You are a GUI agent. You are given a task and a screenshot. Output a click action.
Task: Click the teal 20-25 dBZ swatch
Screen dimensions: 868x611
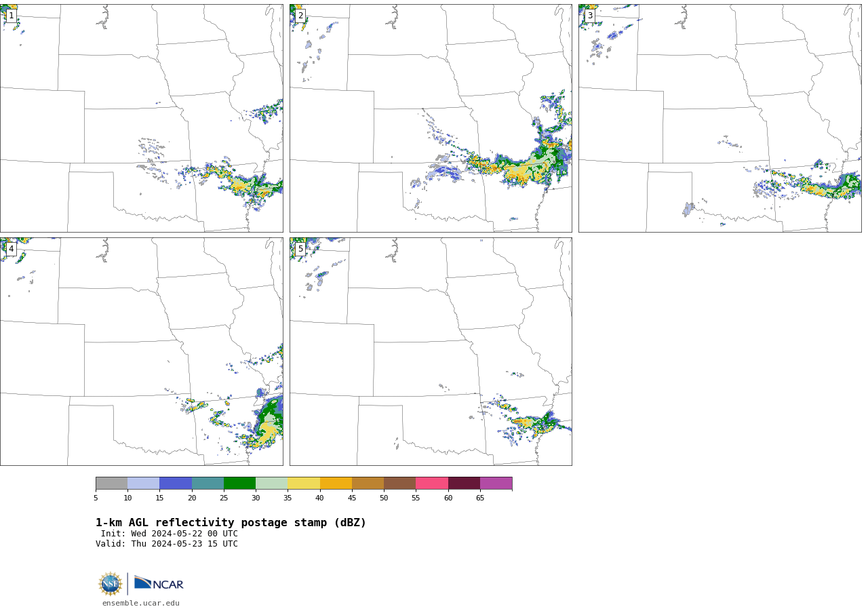[208, 483]
